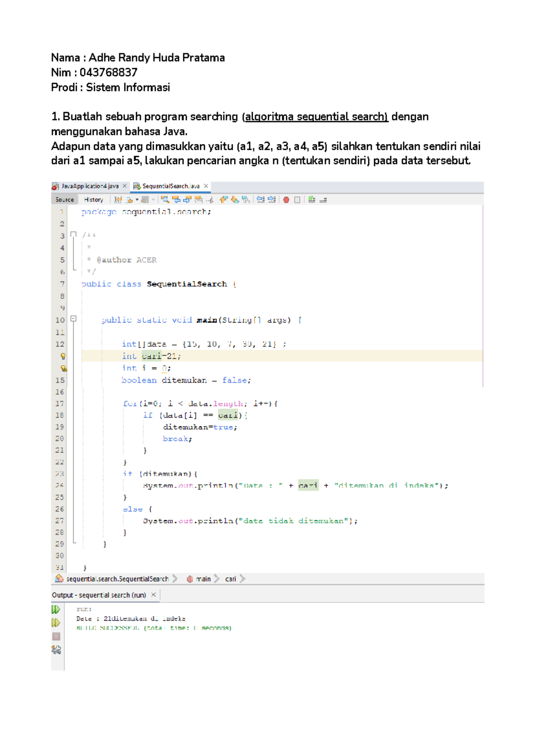Viewport: 535px width, 756px height.
Task: Click Find Previous Occurrence icon
Action: pyautogui.click(x=176, y=200)
